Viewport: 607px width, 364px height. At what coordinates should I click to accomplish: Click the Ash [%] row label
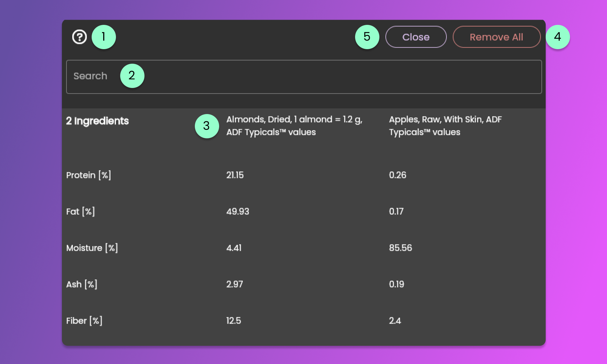82,284
